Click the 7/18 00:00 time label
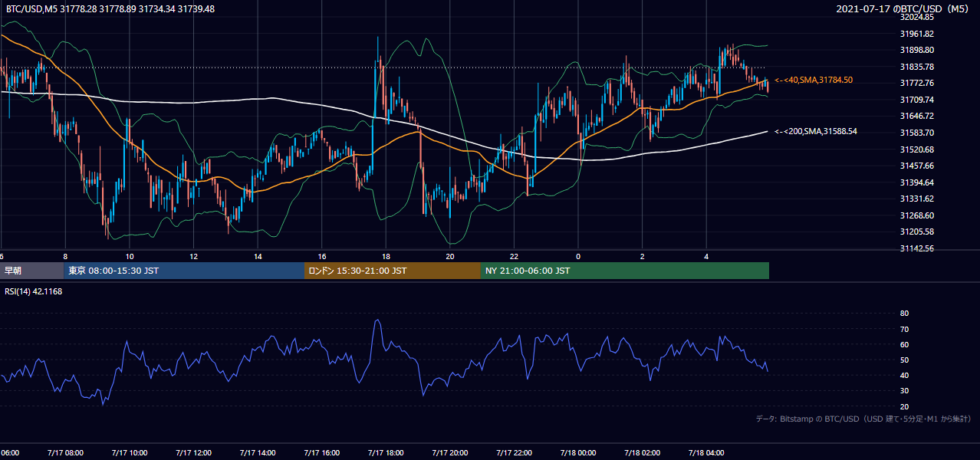 [578, 452]
